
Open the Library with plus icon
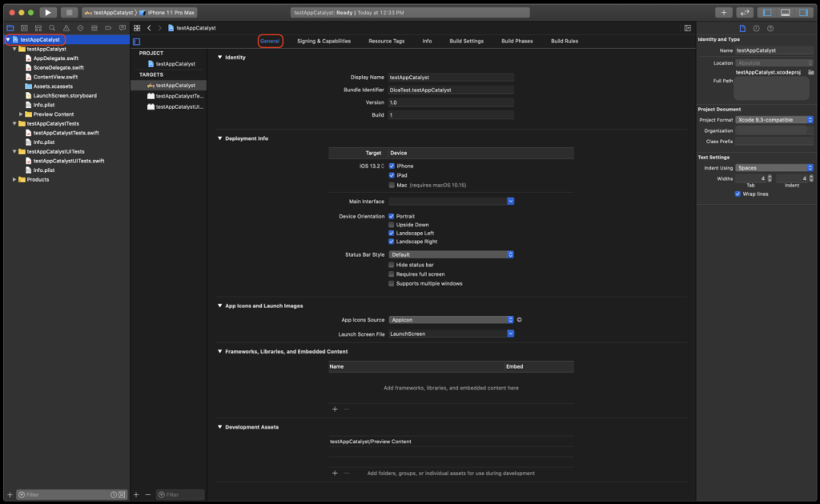coord(724,13)
